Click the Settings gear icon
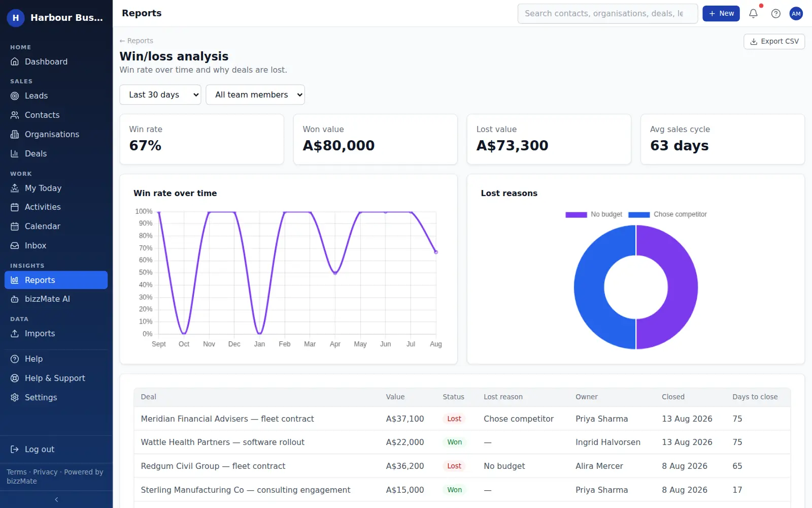 coord(15,398)
